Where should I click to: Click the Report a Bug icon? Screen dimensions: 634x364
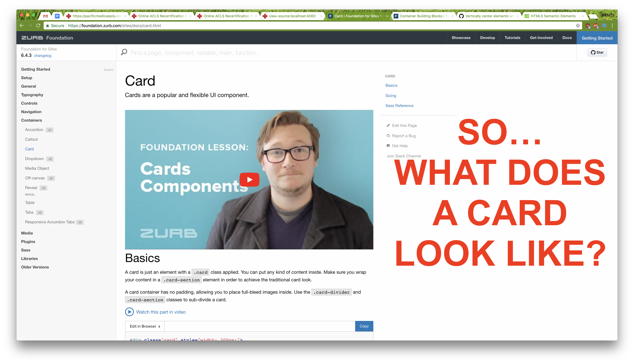point(388,136)
